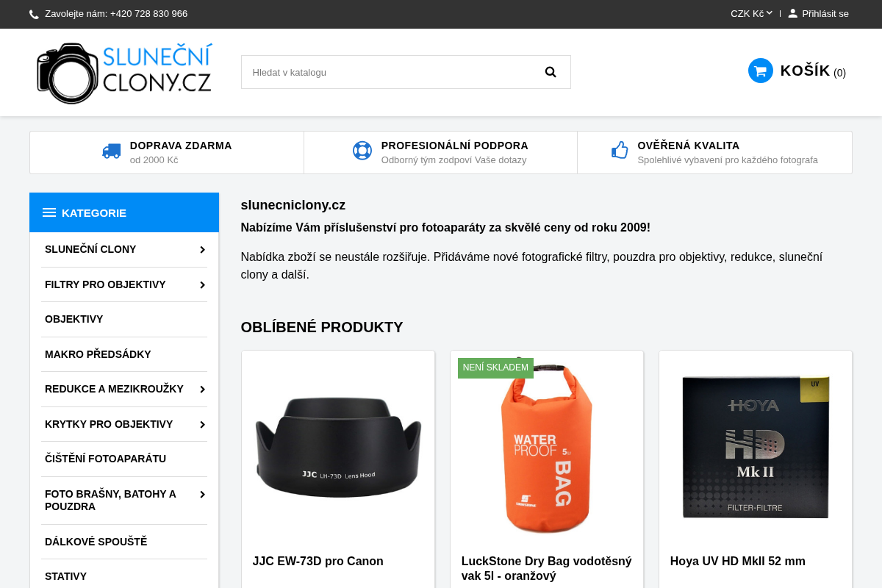
Task: Open the Sluneční clony category
Action: click(90, 249)
